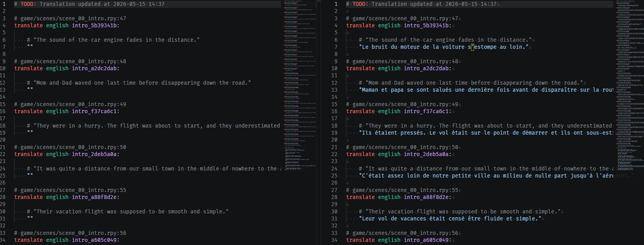The height and width of the screenshot is (245, 644).
Task: Select line number 25 in right pane gutter
Action: (334, 176)
